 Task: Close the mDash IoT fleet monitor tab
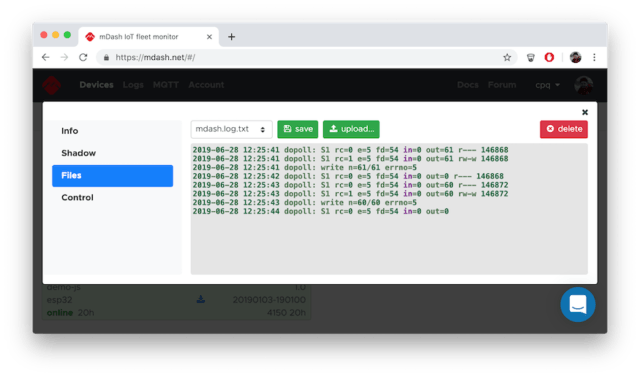pyautogui.click(x=209, y=37)
